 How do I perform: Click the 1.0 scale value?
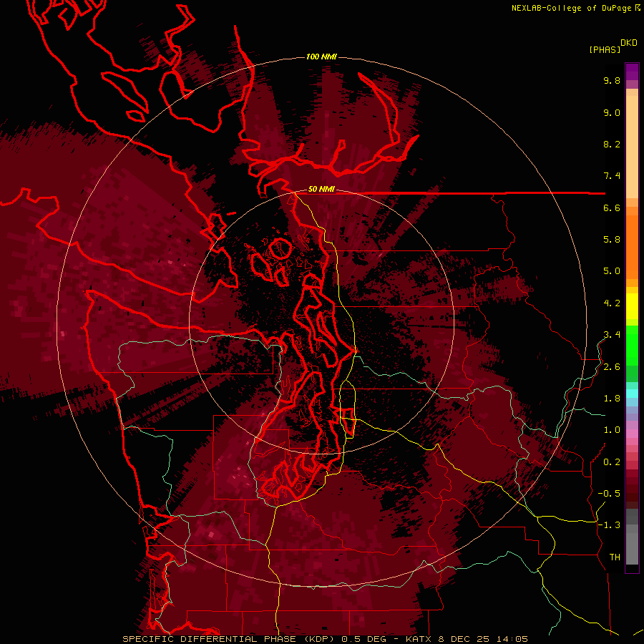tap(612, 430)
